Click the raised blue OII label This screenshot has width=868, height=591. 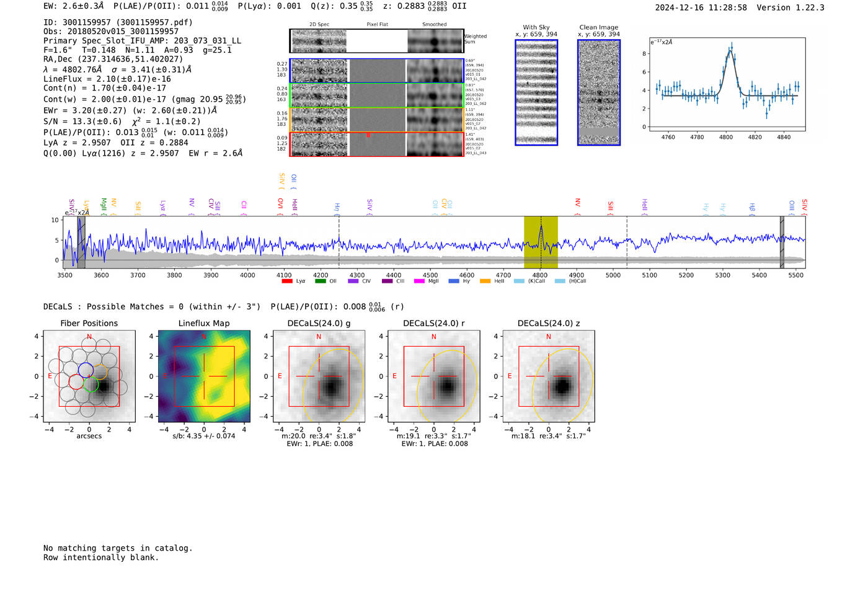(x=293, y=182)
